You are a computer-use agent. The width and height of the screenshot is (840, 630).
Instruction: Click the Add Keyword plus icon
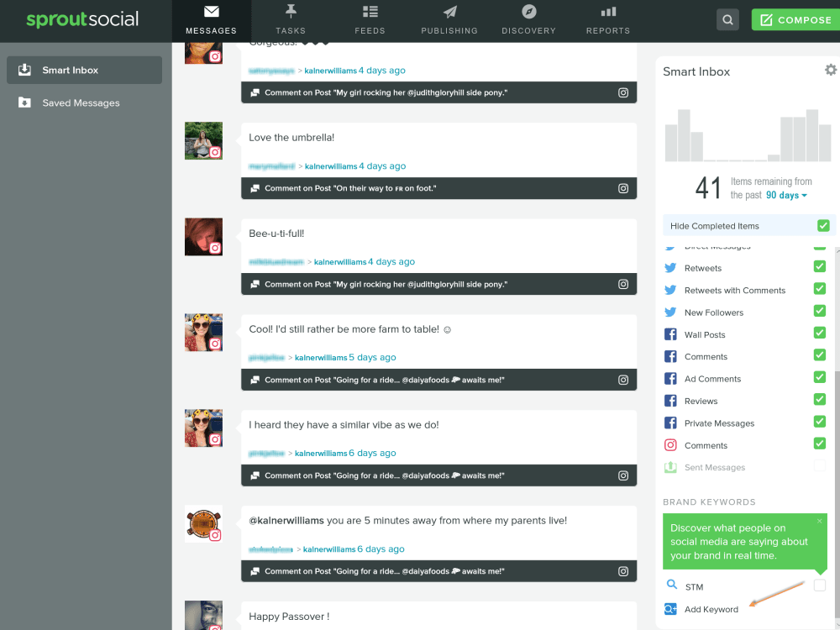tap(670, 609)
